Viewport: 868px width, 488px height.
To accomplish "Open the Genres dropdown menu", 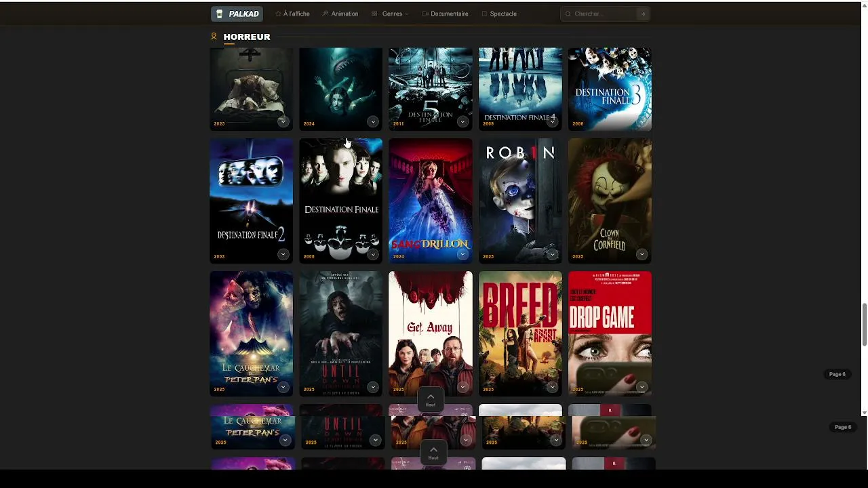I will 390,14.
